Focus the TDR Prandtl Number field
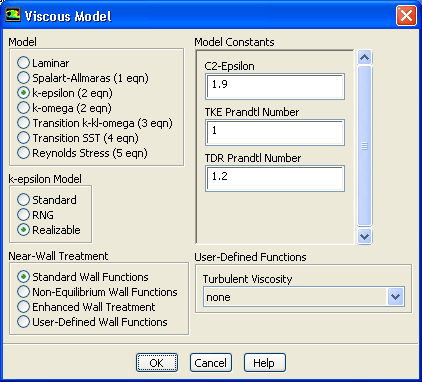This screenshot has height=382, width=422. coord(275,178)
